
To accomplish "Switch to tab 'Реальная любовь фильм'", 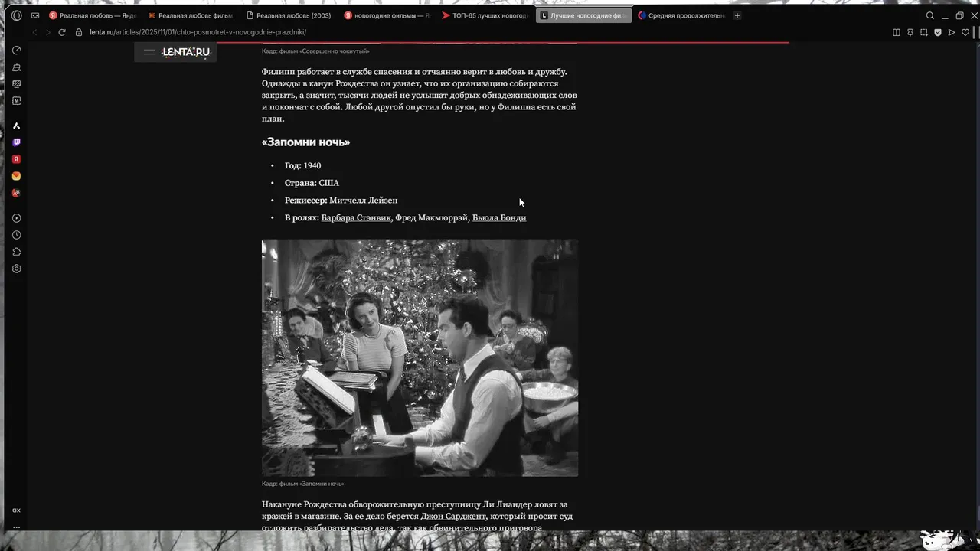I will click(x=191, y=15).
